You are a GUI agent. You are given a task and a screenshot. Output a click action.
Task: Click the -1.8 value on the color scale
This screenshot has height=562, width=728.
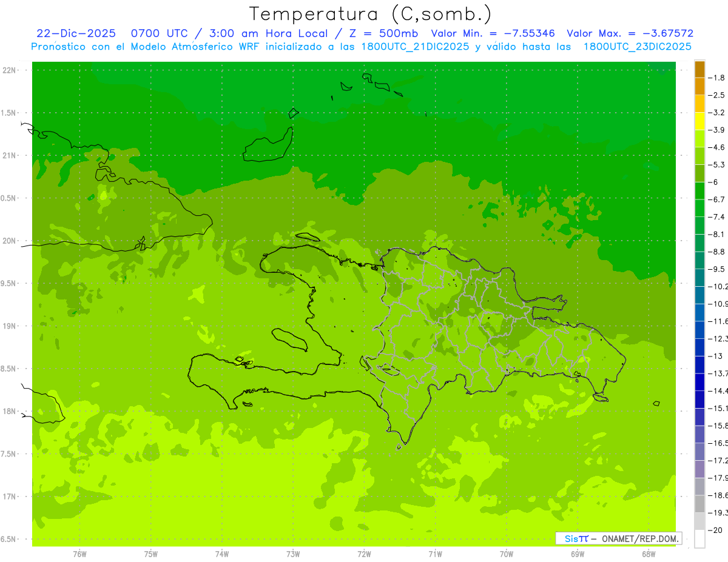[x=717, y=78]
